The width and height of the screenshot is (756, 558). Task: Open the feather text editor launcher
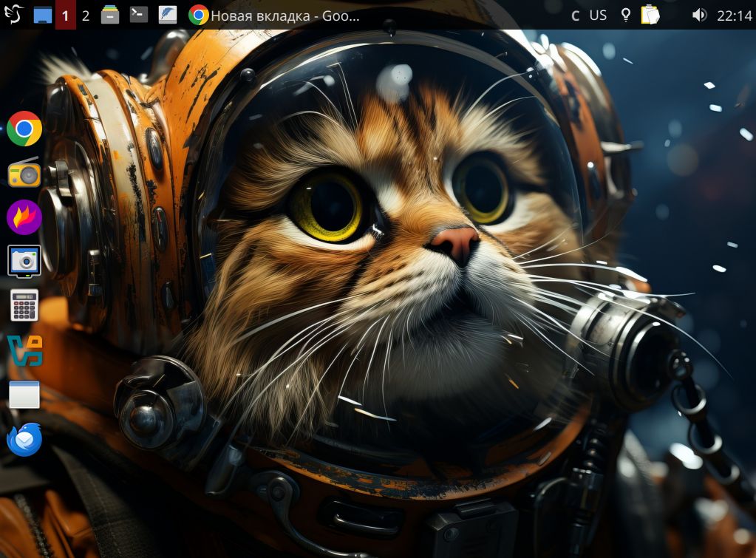point(168,15)
